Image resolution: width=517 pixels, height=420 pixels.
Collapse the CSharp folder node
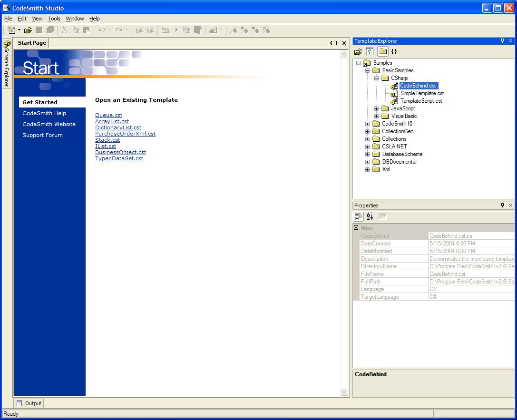[x=376, y=78]
